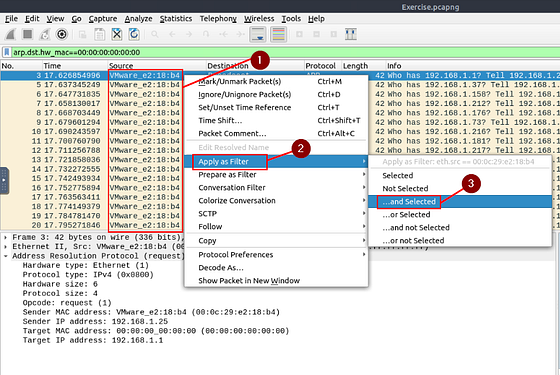
Task: Open the Help menu
Action: coord(316,19)
